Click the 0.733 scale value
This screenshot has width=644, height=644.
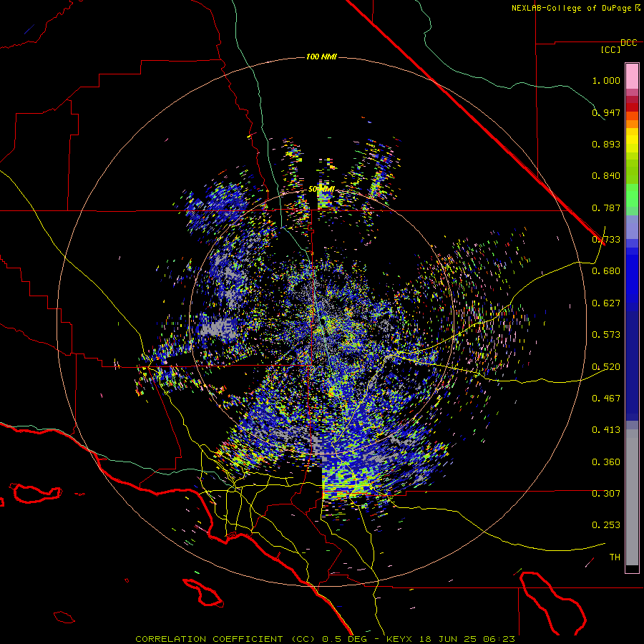[606, 240]
